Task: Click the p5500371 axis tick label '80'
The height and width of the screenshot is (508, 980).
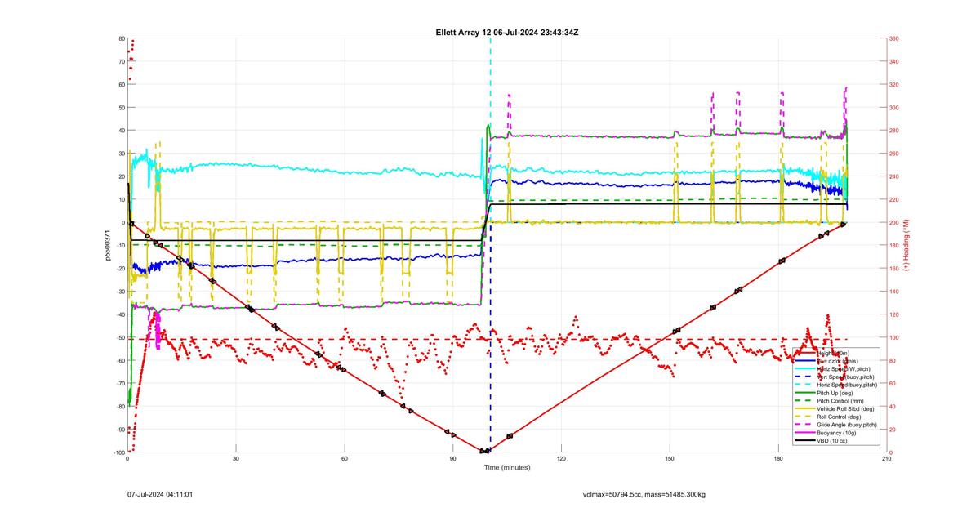Action: [x=121, y=38]
